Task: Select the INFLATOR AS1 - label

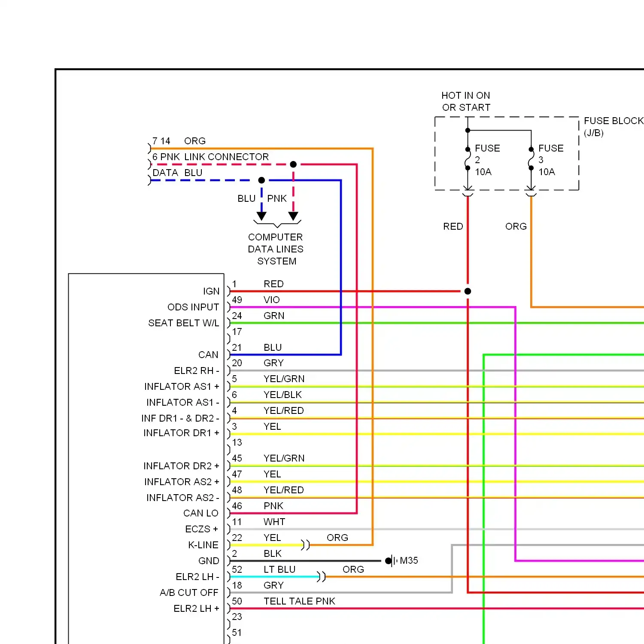Action: 183,402
